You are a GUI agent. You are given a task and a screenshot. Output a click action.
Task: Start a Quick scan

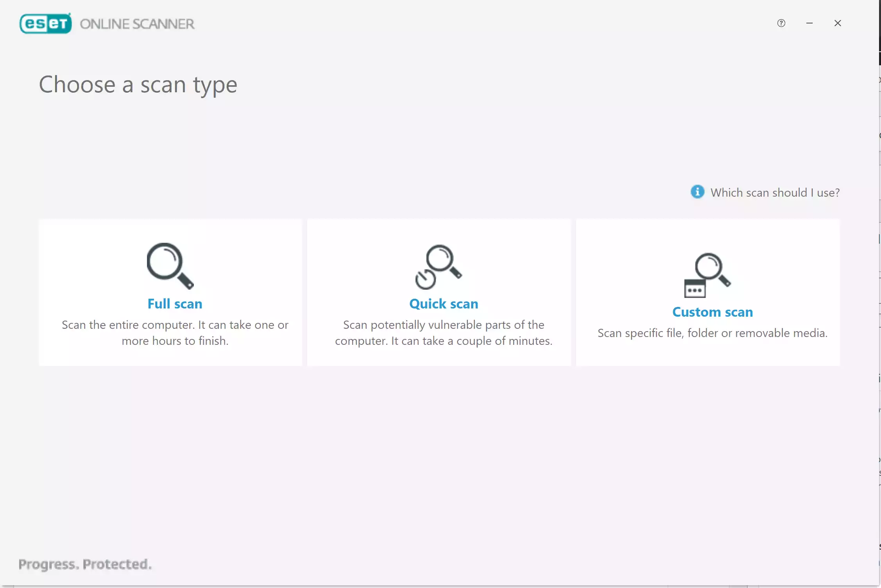point(443,303)
